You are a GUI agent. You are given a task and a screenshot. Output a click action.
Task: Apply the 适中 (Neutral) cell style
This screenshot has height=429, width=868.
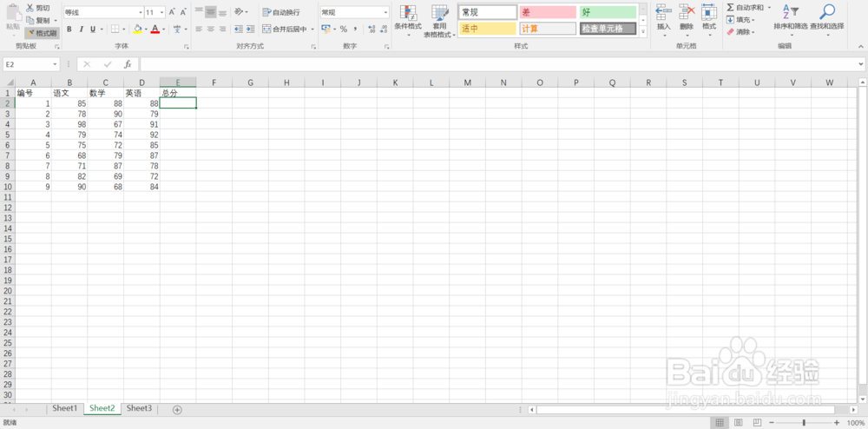pos(487,29)
